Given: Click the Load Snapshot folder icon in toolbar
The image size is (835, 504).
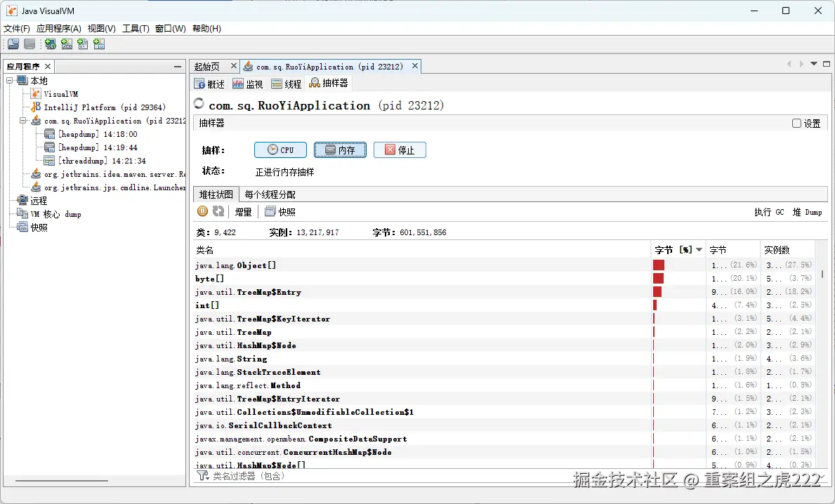Looking at the screenshot, I should point(13,44).
